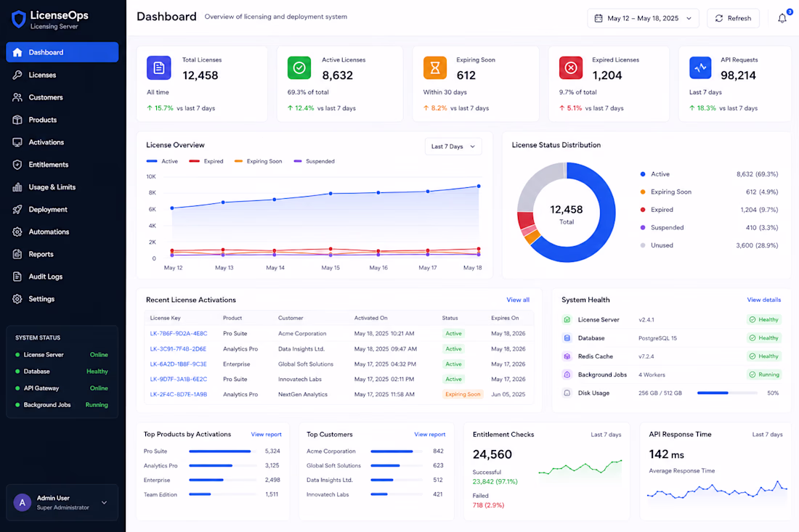Click the Reports clipboard icon
Screen dimensions: 799x532
click(x=17, y=254)
